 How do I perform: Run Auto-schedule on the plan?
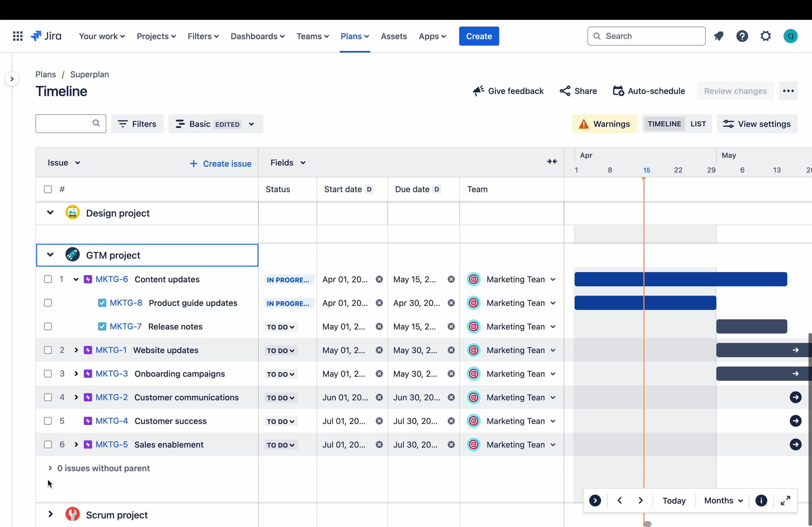(648, 91)
